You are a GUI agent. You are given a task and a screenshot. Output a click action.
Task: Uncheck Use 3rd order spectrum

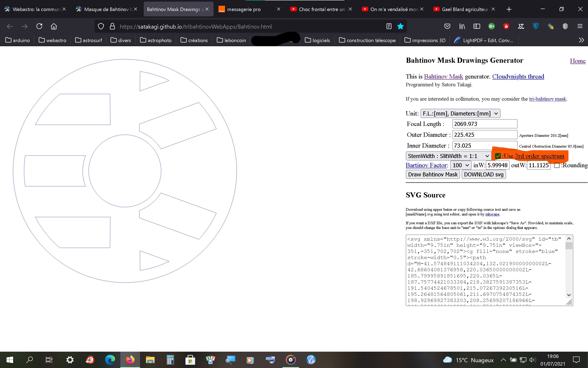[x=498, y=156]
